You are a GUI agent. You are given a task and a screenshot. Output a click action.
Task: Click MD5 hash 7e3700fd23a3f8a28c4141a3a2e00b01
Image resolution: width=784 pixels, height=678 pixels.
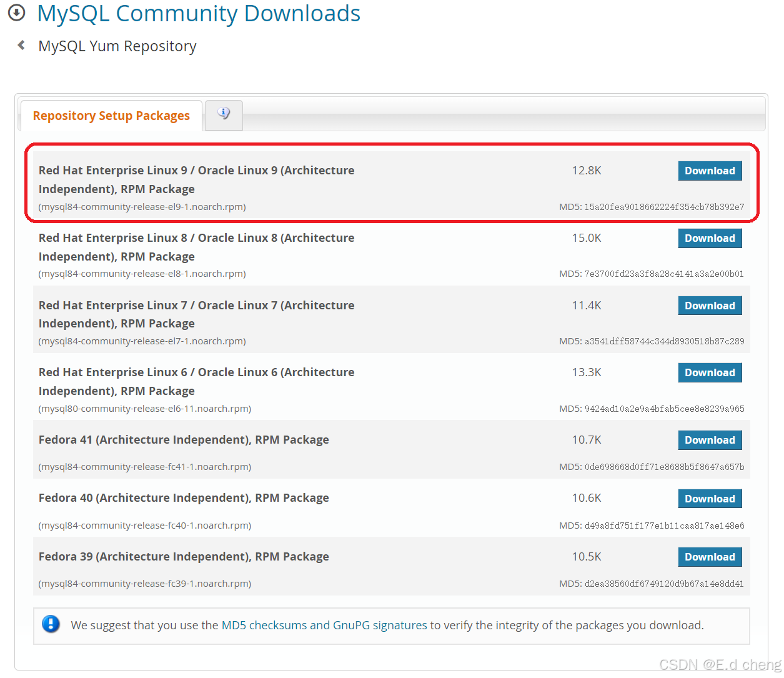(664, 274)
